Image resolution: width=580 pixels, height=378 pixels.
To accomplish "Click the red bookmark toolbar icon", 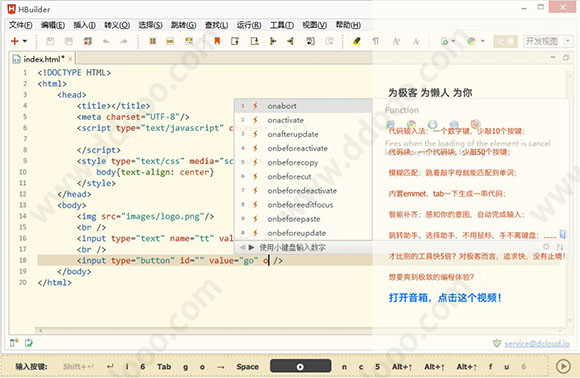I will tap(217, 41).
